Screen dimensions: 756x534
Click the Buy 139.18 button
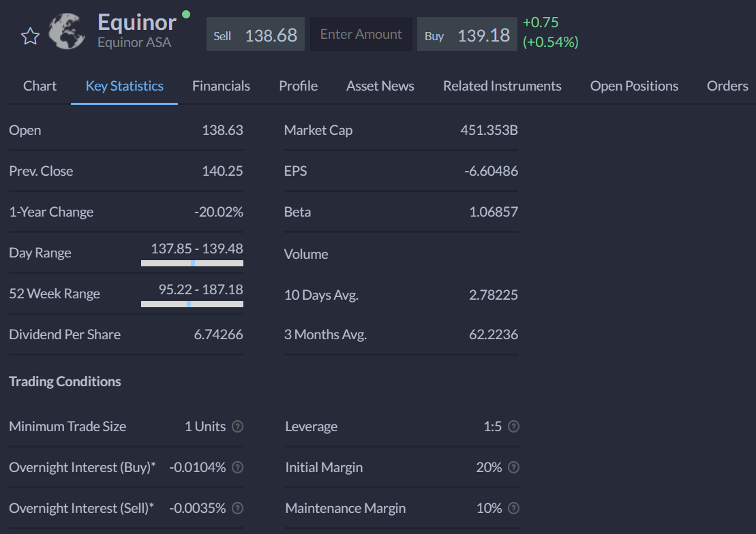pyautogui.click(x=467, y=34)
